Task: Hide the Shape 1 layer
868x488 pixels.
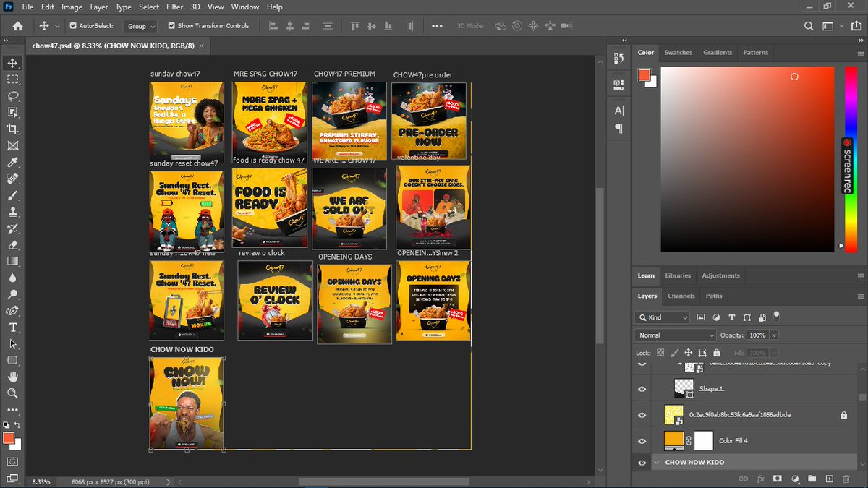Action: point(642,389)
